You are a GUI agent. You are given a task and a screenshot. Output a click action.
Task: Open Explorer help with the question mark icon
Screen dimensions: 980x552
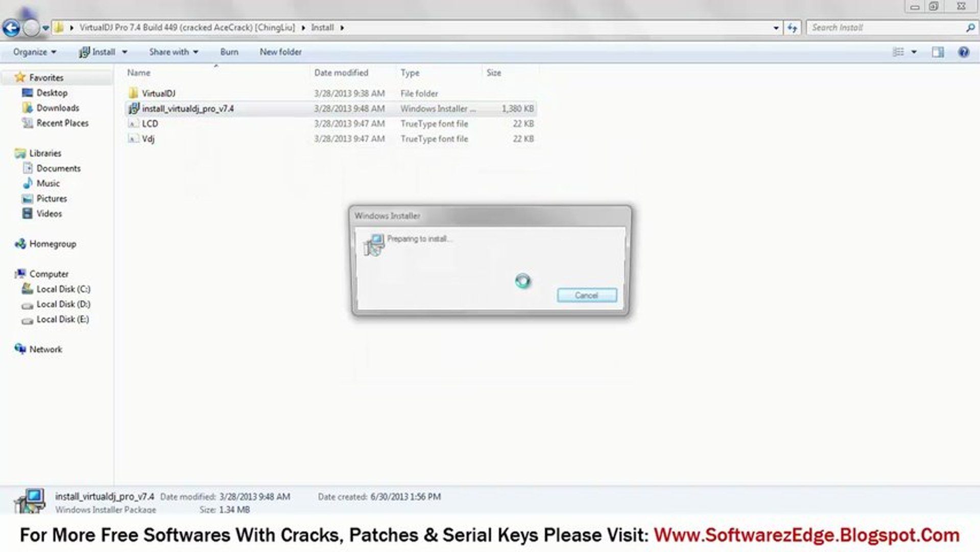[964, 52]
